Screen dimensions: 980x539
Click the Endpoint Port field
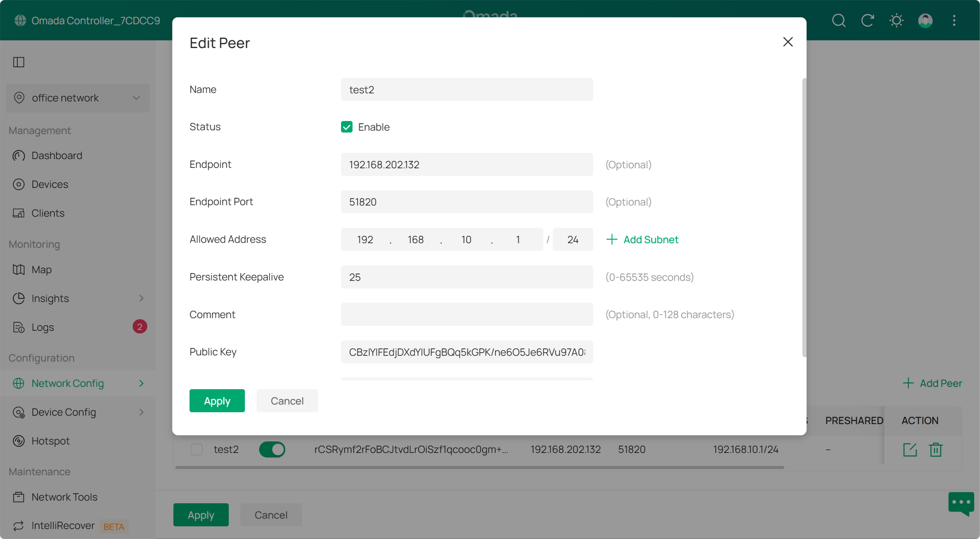[x=467, y=202]
